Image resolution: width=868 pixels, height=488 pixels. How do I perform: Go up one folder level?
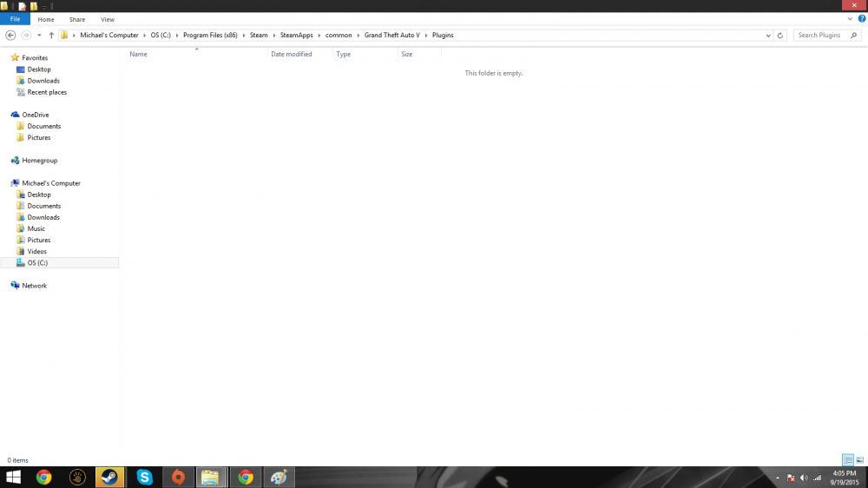[51, 35]
